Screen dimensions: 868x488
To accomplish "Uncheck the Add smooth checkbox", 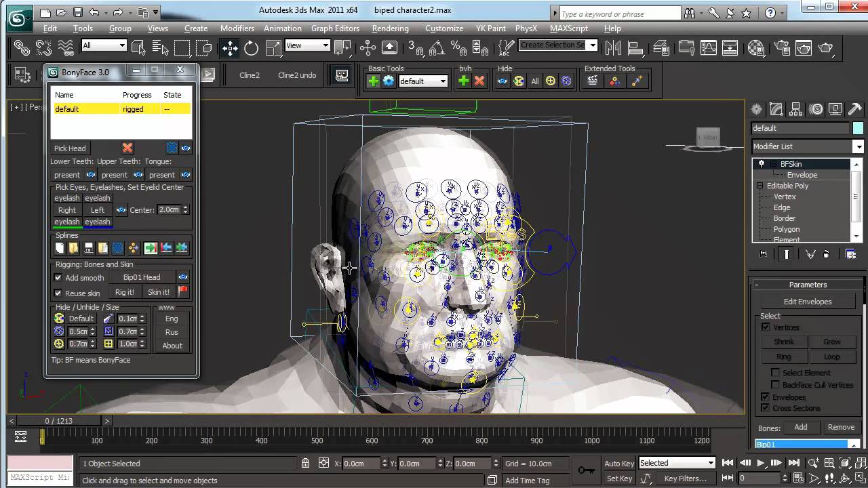I will coord(58,277).
